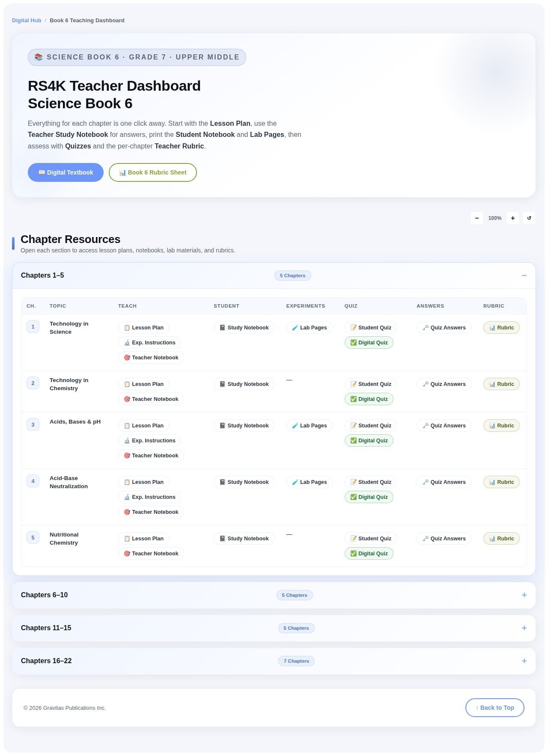Click the Back to Top button
The width and height of the screenshot is (548, 756).
495,708
